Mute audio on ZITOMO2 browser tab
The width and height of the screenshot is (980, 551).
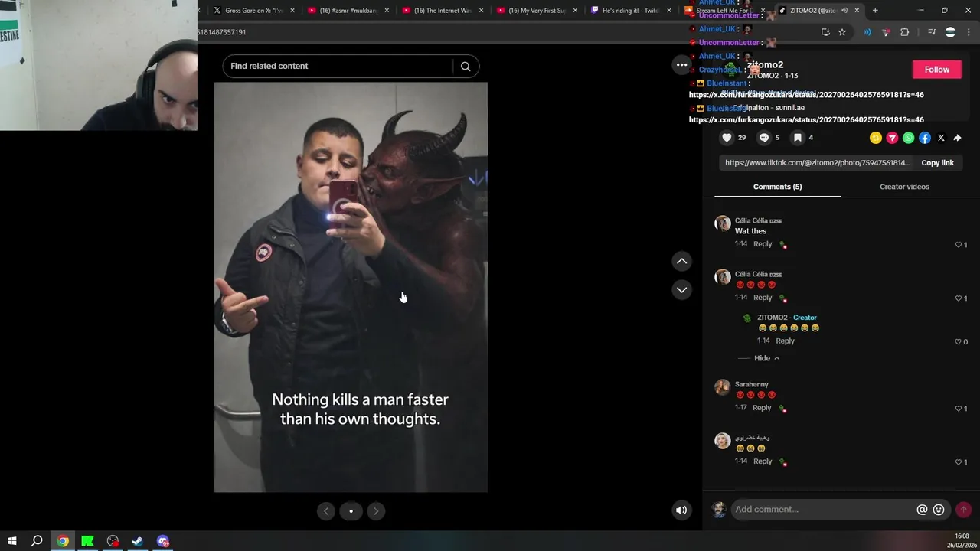click(844, 11)
